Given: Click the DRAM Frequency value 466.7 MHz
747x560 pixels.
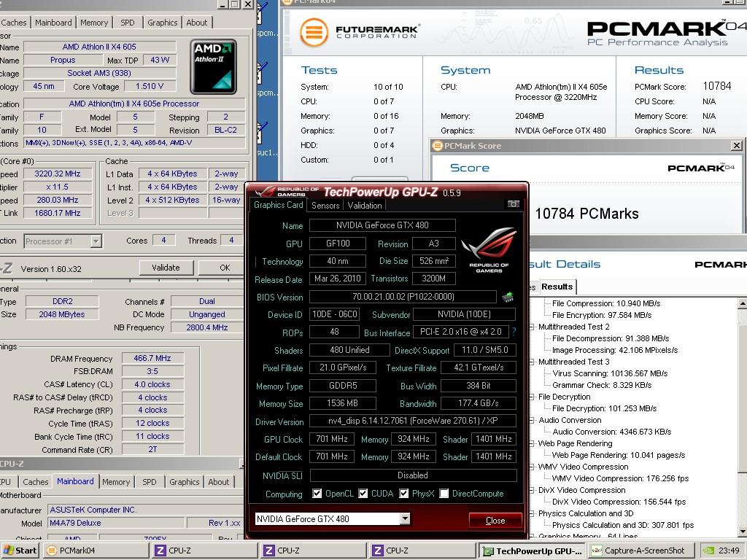Looking at the screenshot, I should (152, 358).
